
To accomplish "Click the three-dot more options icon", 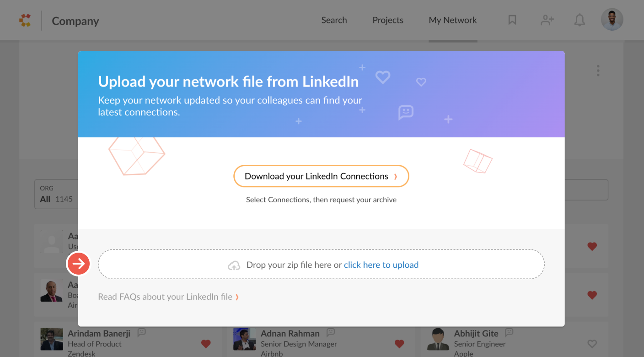I will [x=598, y=70].
